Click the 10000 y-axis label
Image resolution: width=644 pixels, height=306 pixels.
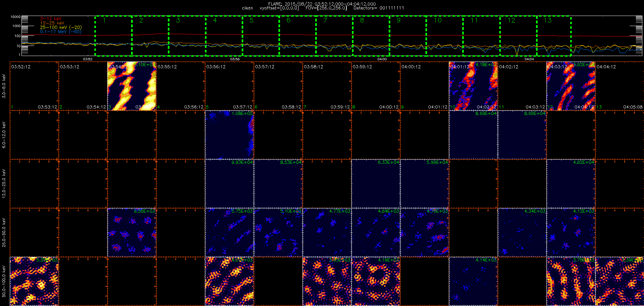pos(15,17)
